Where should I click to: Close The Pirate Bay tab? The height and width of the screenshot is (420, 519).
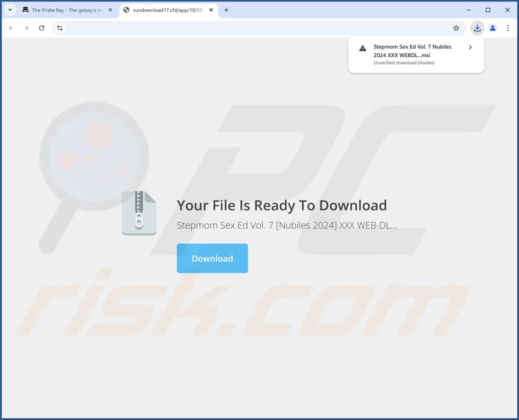tap(110, 11)
